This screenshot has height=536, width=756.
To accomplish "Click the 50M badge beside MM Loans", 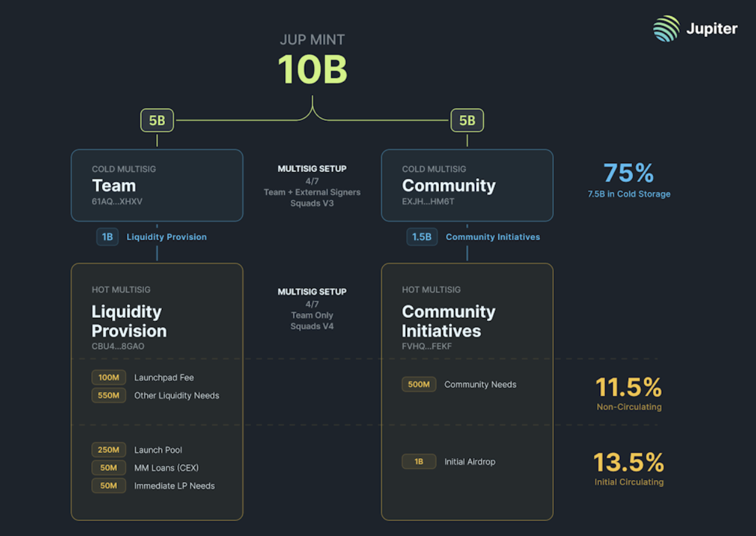I will (109, 468).
